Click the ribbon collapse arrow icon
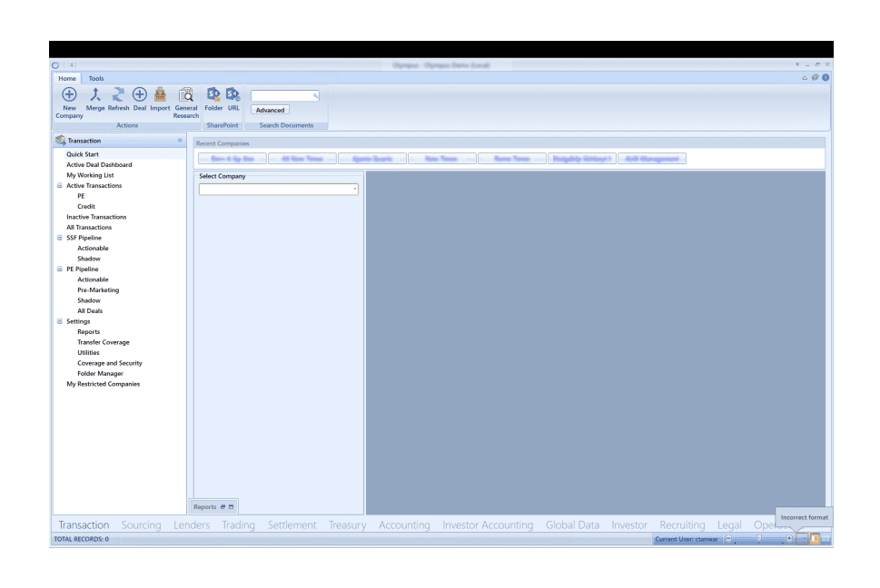880x588 pixels. [805, 78]
